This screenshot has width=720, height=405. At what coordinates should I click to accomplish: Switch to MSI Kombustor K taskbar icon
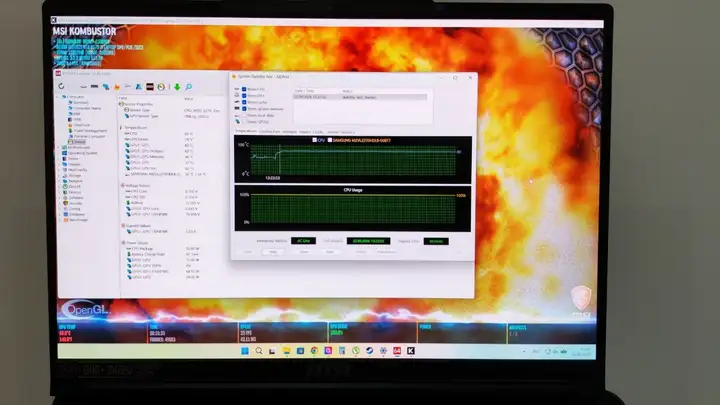[411, 351]
